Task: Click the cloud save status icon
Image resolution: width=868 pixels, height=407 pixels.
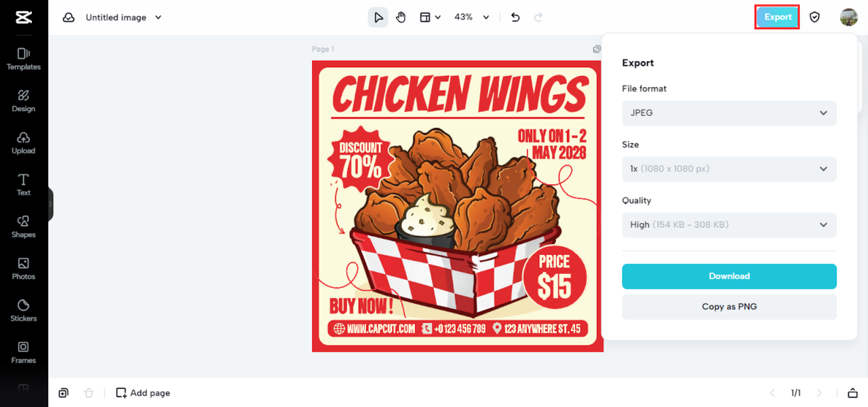Action: (68, 18)
